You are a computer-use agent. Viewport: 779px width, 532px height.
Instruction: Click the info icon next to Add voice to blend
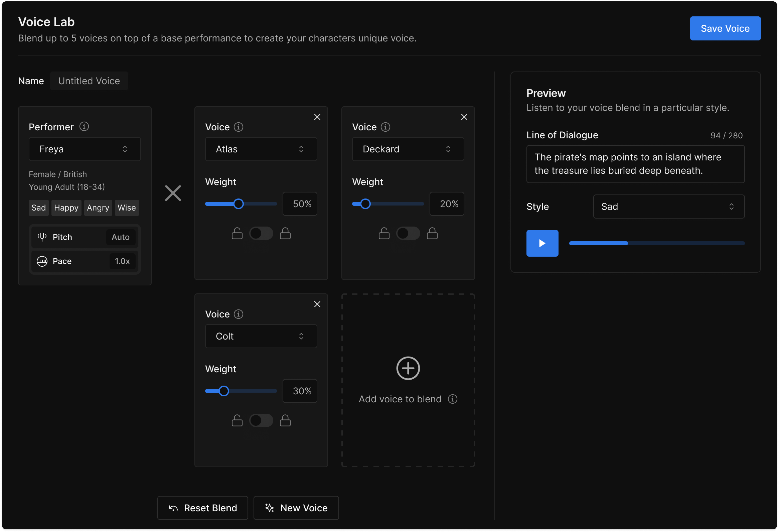pos(453,399)
